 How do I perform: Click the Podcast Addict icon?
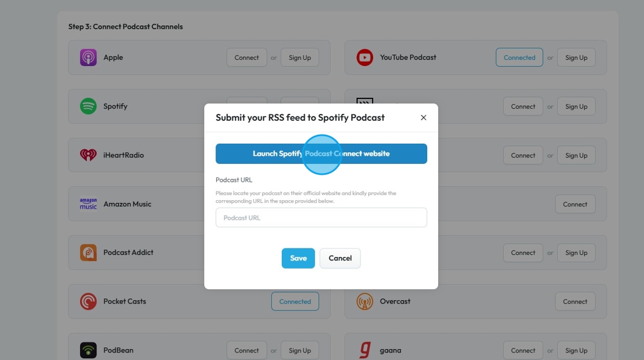click(88, 252)
